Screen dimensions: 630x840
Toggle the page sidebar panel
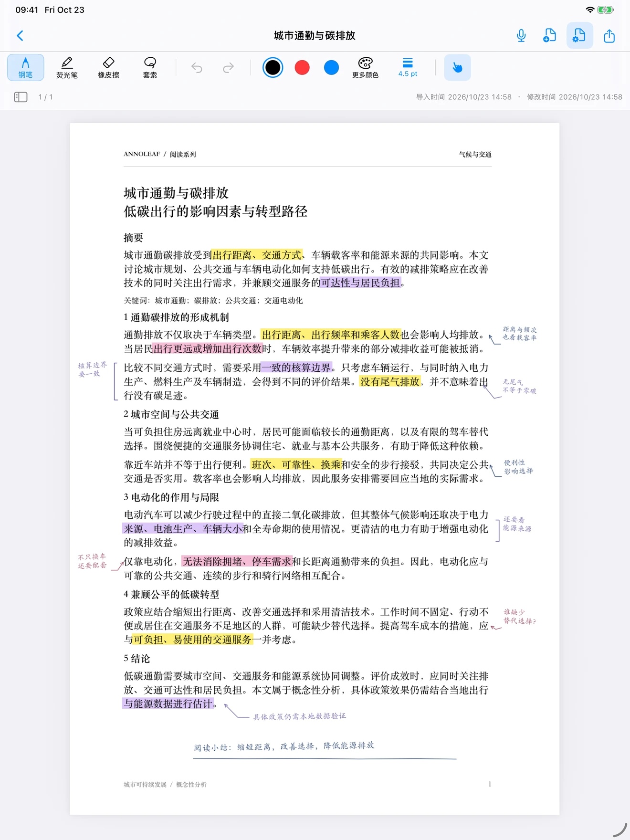[x=21, y=97]
